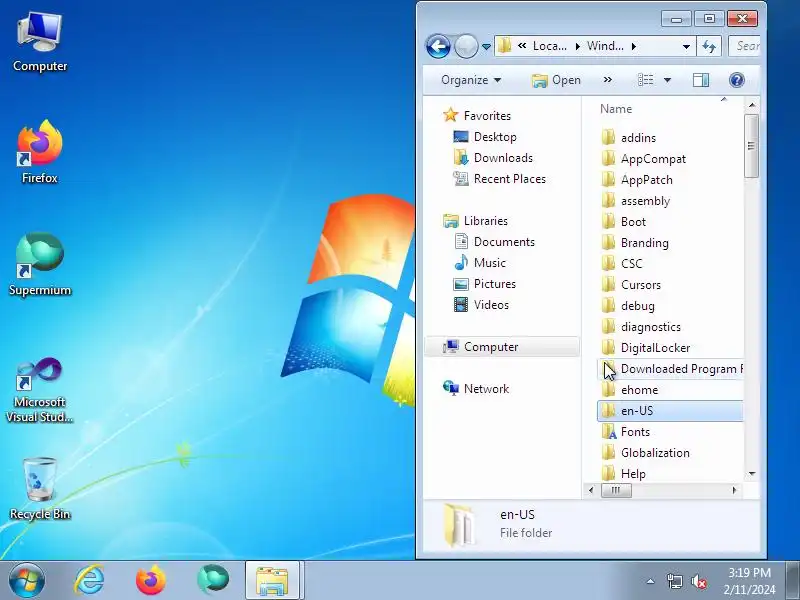This screenshot has width=800, height=600.
Task: Click the Wind... breadcrumb segment
Action: point(605,46)
